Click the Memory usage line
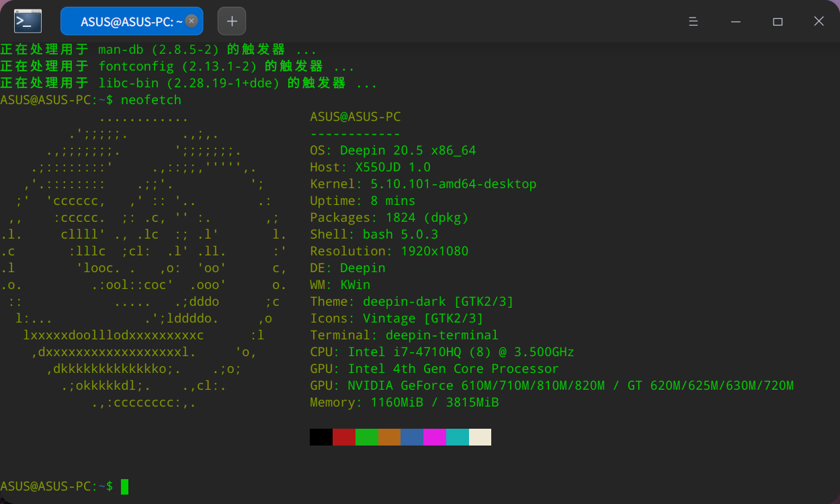 pyautogui.click(x=403, y=402)
